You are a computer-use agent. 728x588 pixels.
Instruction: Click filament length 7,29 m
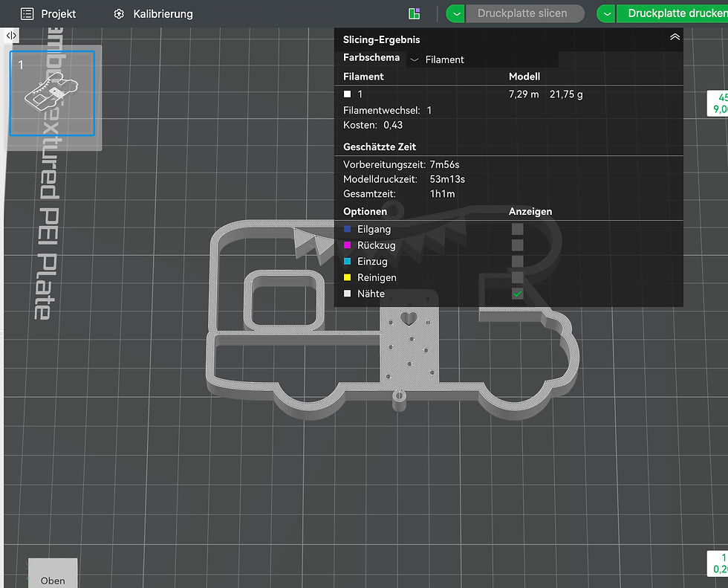524,94
